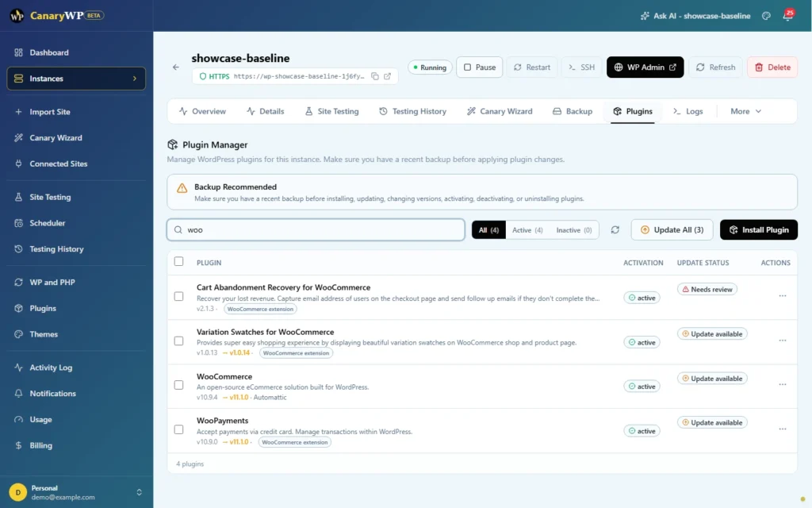Filter plugins by All (4)
The width and height of the screenshot is (812, 508).
[488, 229]
